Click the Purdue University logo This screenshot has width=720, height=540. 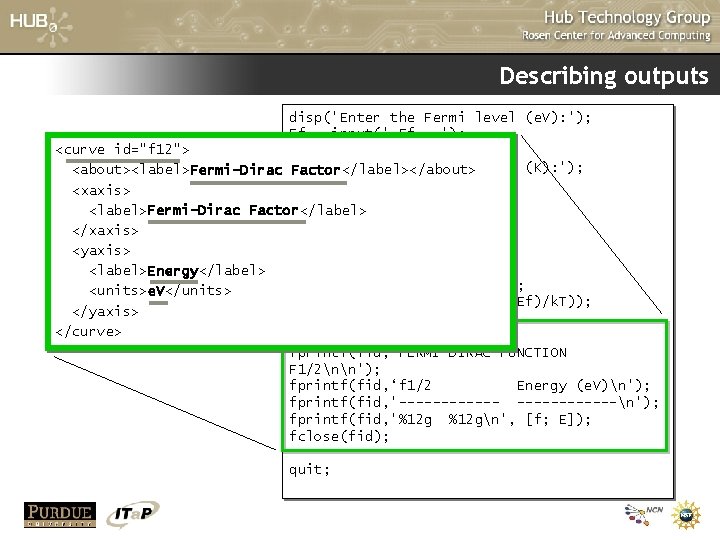coord(60,515)
